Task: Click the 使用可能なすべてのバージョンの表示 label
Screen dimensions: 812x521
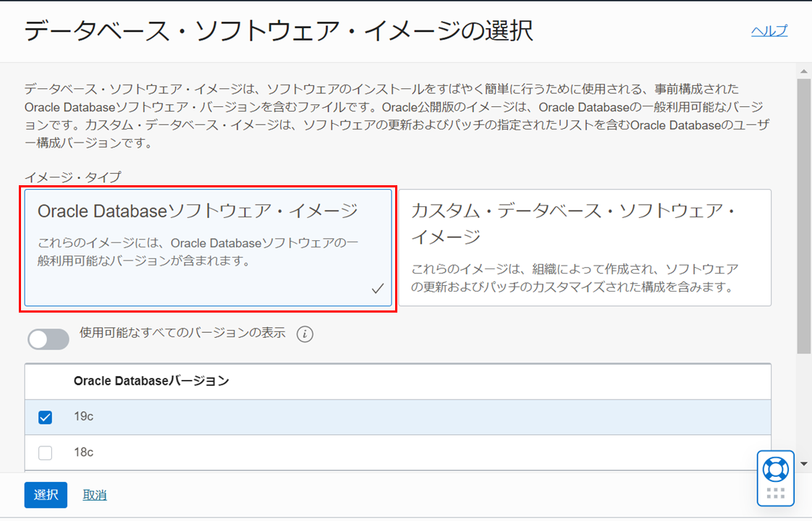Action: (x=182, y=334)
